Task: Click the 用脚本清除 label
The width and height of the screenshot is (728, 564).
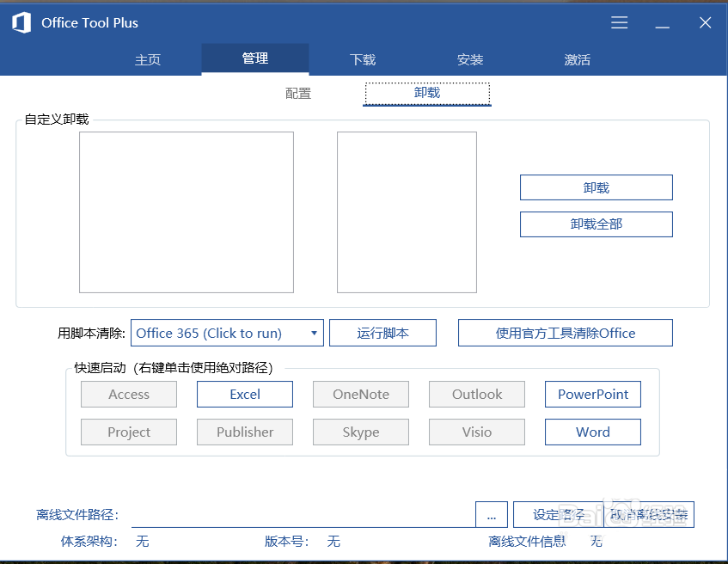Action: tap(91, 333)
